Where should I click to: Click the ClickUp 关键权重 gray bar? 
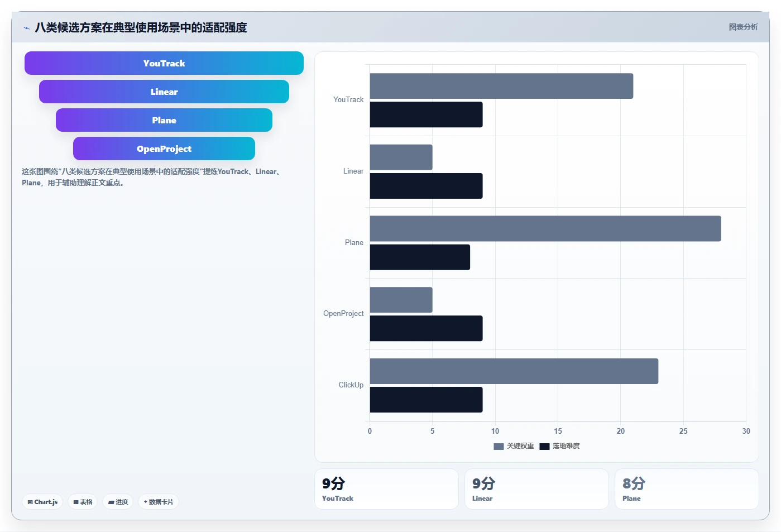(514, 371)
